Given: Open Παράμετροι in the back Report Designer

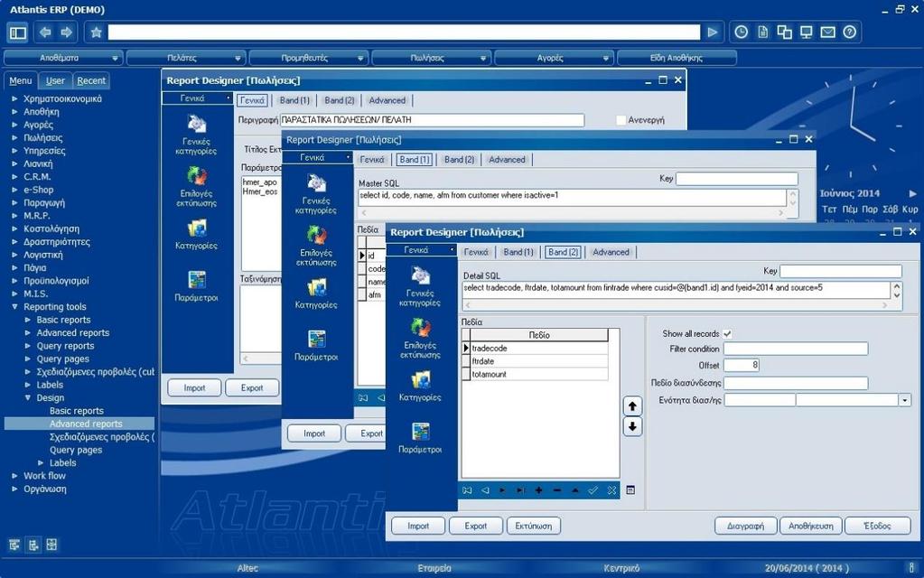Looking at the screenshot, I should 196,286.
